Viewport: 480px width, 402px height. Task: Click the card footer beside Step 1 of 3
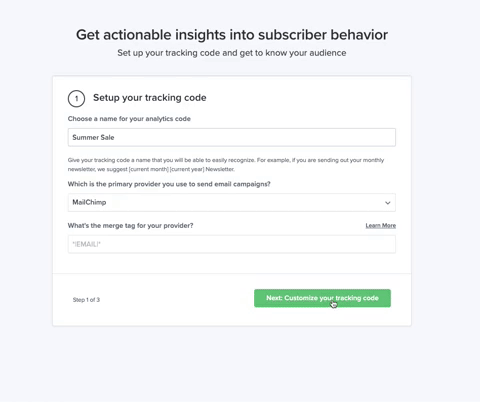(x=177, y=300)
